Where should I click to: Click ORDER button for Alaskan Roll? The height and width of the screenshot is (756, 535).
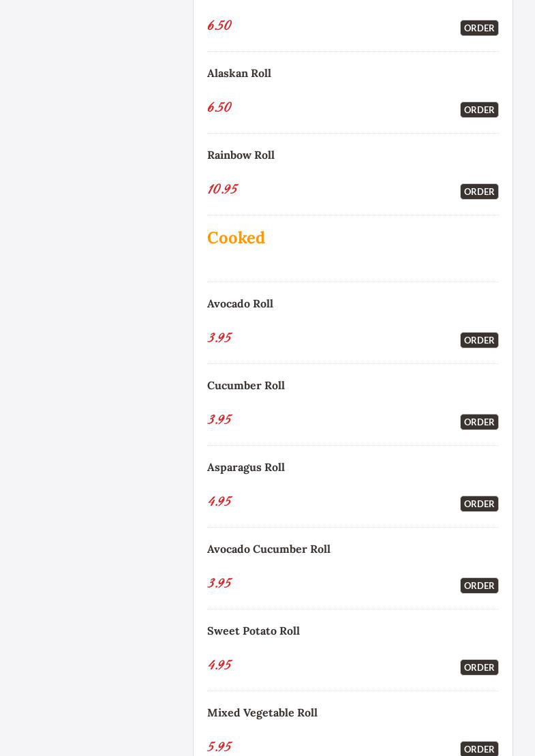[479, 110]
